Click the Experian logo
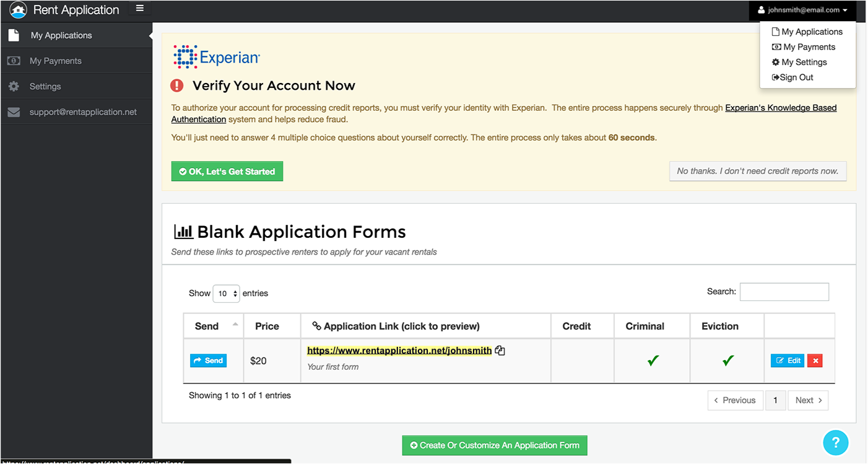 pyautogui.click(x=217, y=57)
